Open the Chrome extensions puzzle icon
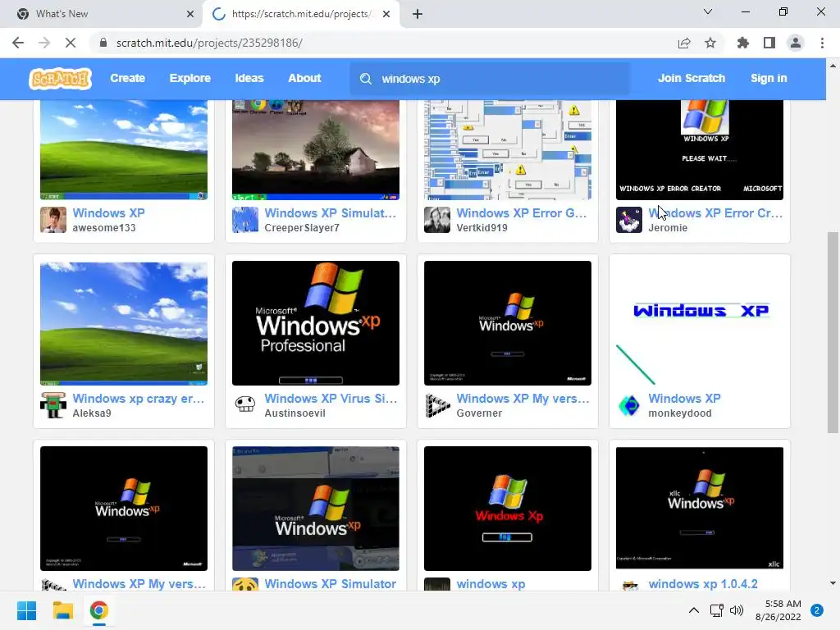The height and width of the screenshot is (630, 840). click(x=743, y=43)
